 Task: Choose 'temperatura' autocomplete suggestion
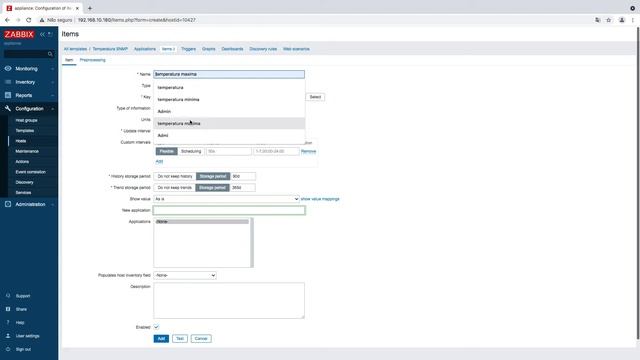click(229, 88)
